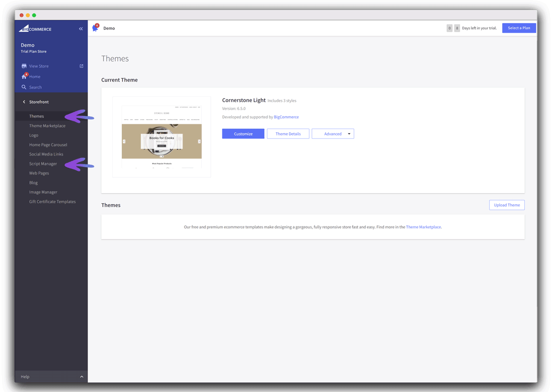Click the Customize button

point(243,133)
